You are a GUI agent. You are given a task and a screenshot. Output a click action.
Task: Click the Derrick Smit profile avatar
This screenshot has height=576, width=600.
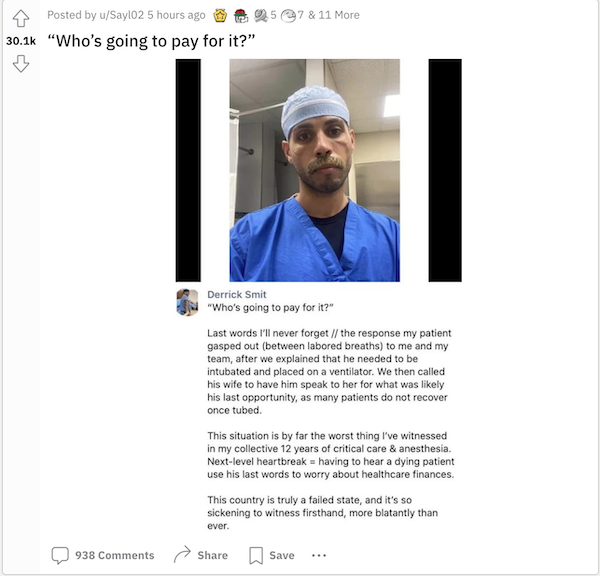pos(187,302)
